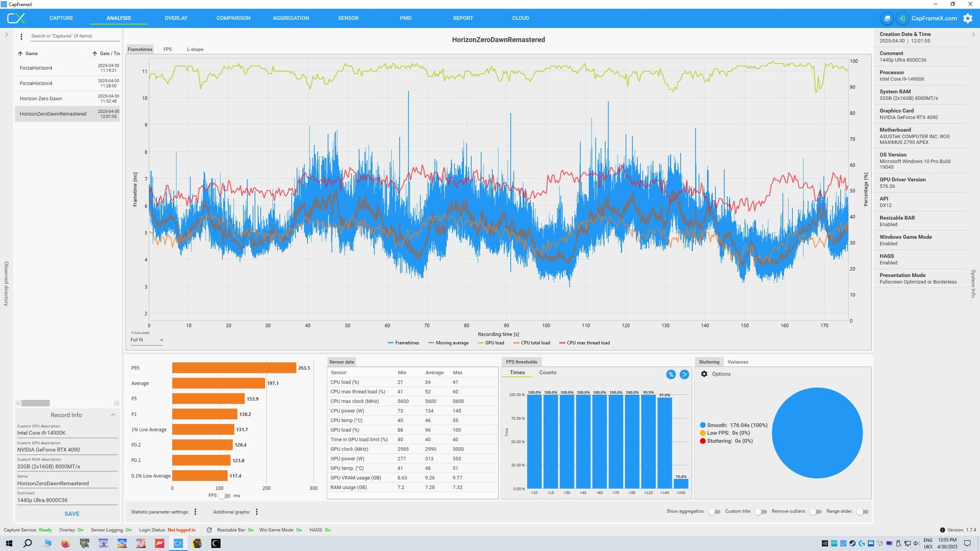Toggle GPU load legend series

tap(491, 343)
